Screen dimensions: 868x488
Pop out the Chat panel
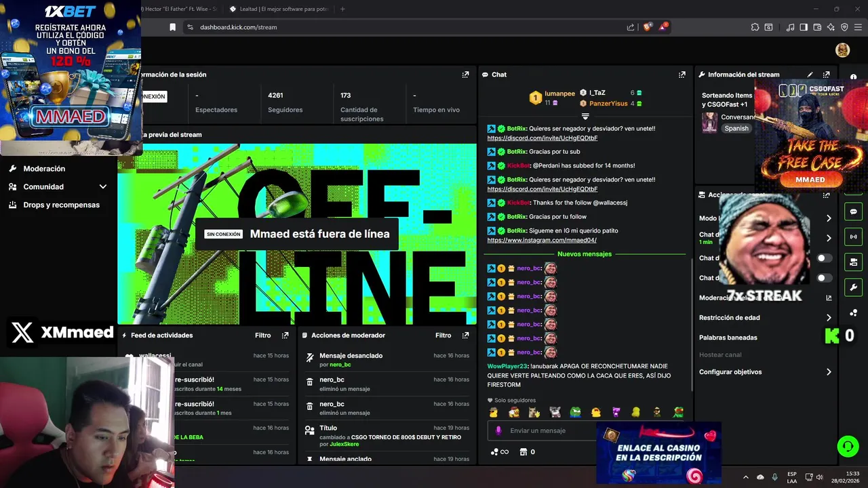(x=682, y=75)
